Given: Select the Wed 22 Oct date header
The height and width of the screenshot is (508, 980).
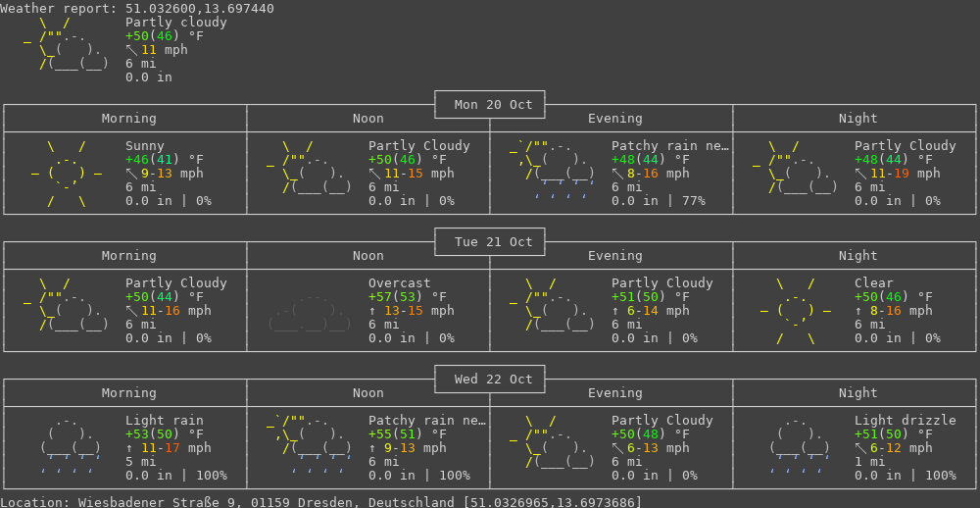Looking at the screenshot, I should coord(490,380).
